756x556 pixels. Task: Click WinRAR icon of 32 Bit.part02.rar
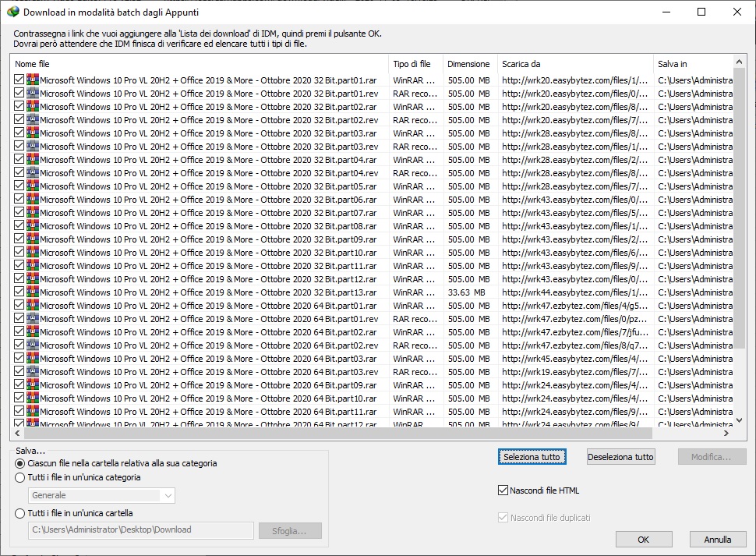[32, 106]
